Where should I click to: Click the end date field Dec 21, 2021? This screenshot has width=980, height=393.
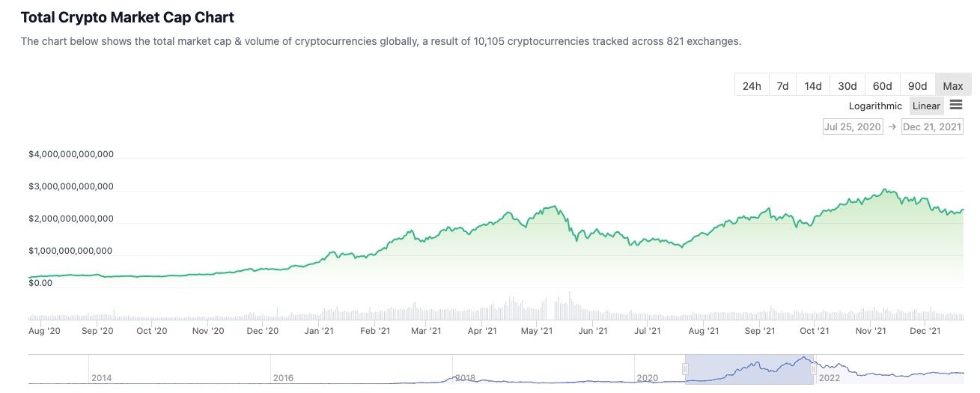tap(932, 127)
